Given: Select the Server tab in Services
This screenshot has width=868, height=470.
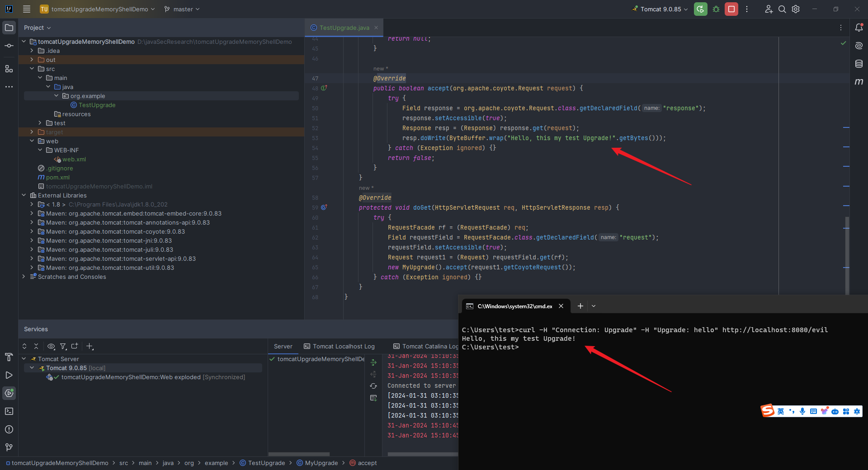Looking at the screenshot, I should tap(283, 346).
